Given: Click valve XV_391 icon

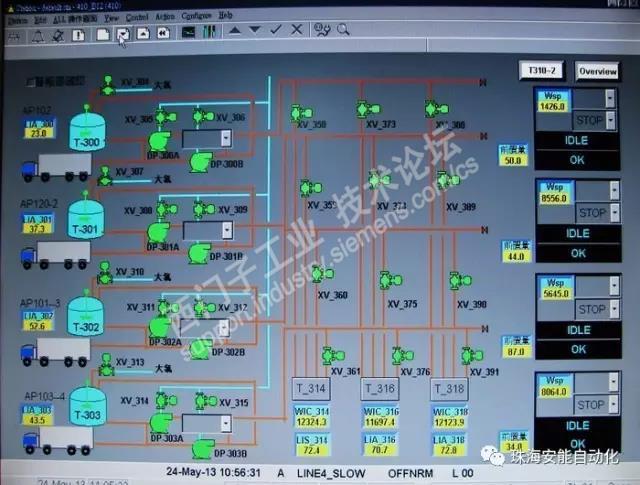Looking at the screenshot, I should (x=472, y=356).
